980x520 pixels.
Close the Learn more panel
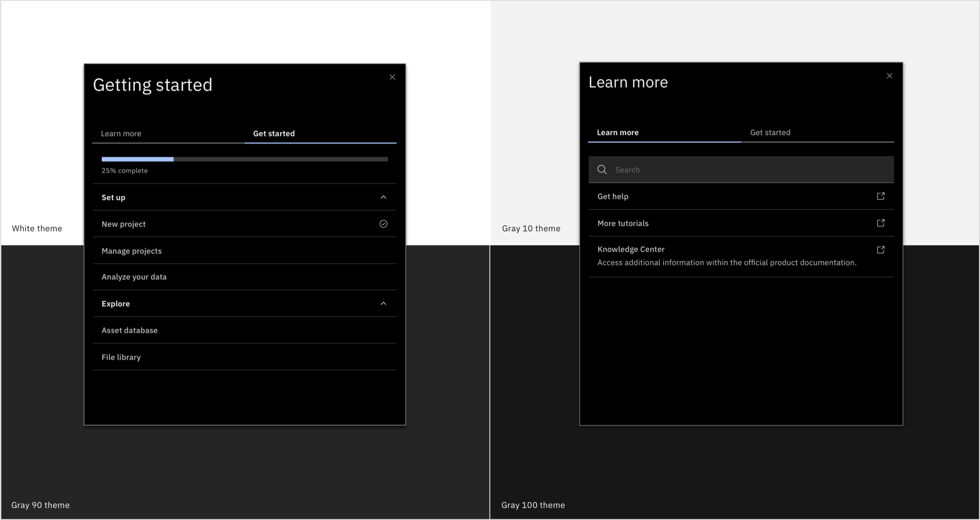point(889,76)
